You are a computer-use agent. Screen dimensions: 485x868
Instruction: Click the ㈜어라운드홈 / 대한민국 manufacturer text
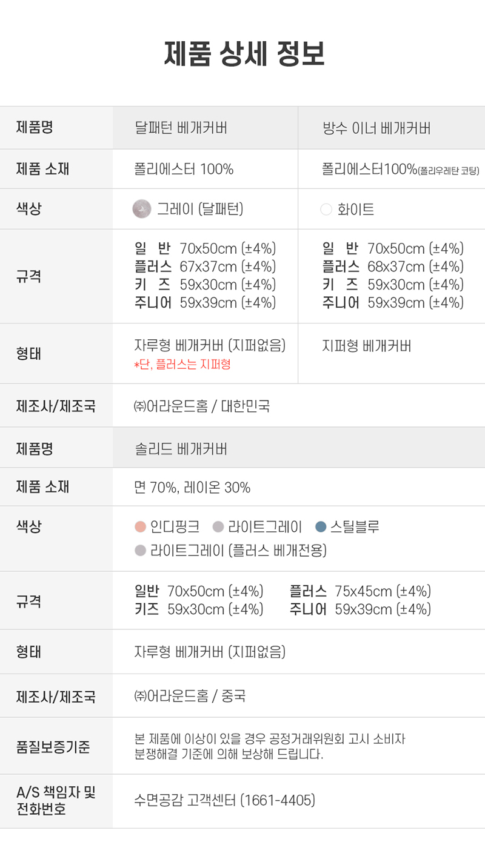[202, 406]
